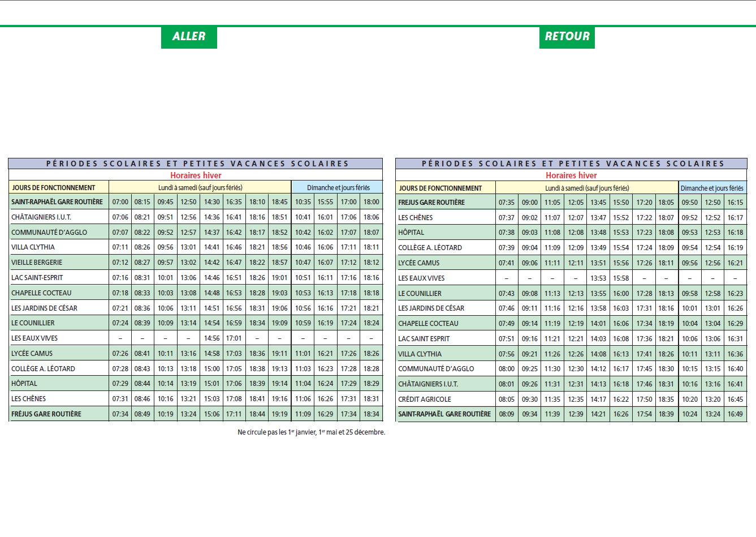Viewport: 756px width, 537px height.
Task: Click the Villa Clythia stop in Aller table
Action: (33, 247)
